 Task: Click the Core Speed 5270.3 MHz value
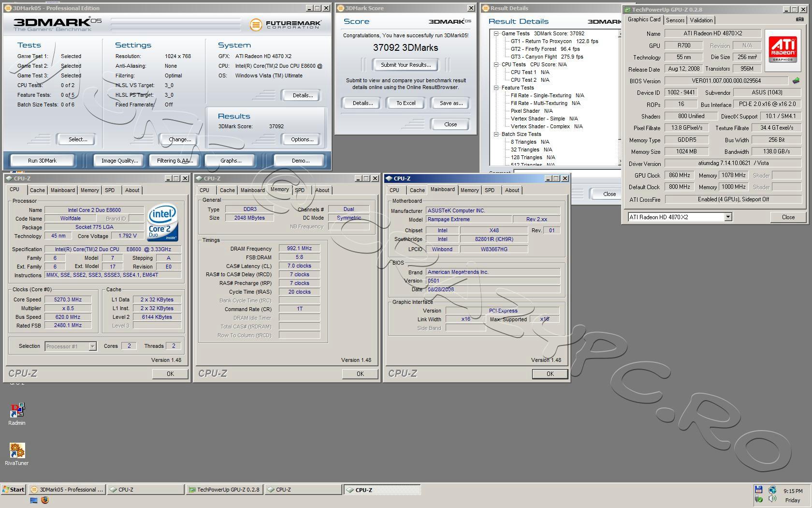[x=68, y=299]
